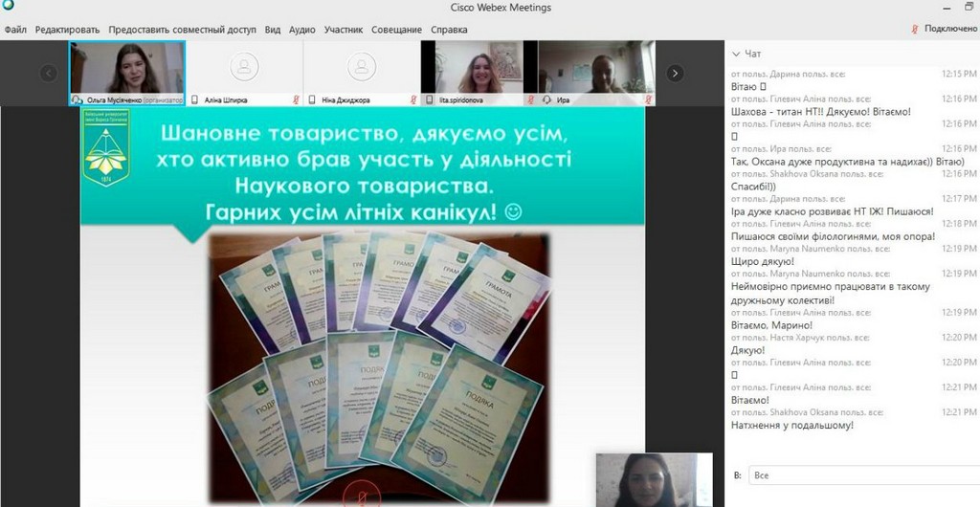Select message 'Неймовірно приємно працювати в такому'

pyautogui.click(x=830, y=294)
